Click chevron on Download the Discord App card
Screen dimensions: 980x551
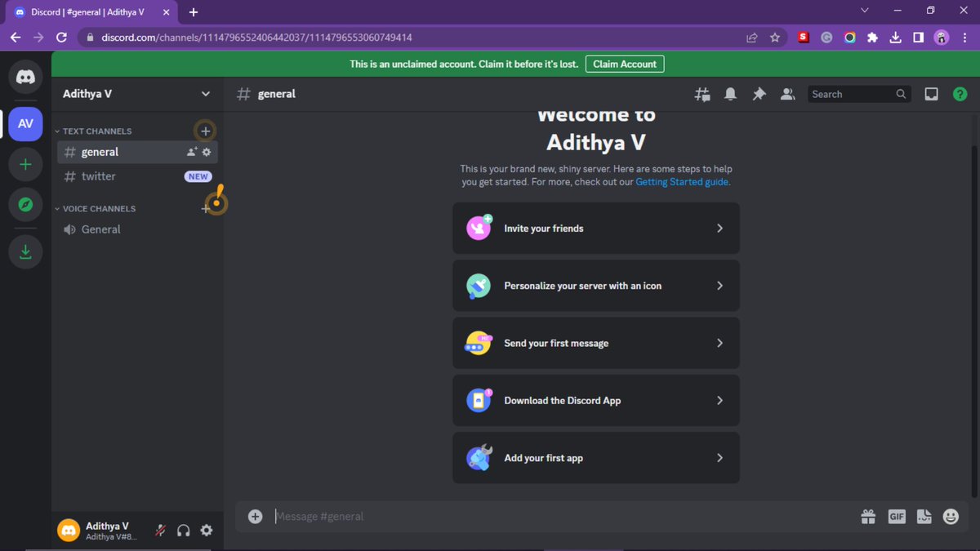click(x=719, y=400)
